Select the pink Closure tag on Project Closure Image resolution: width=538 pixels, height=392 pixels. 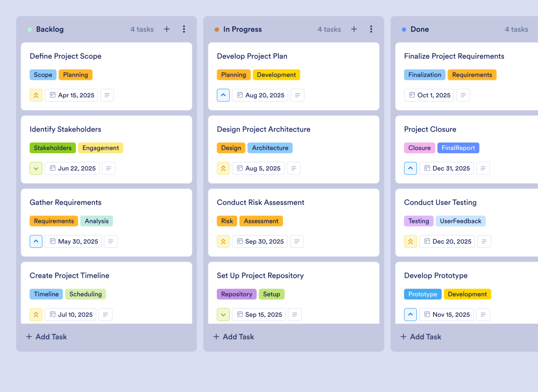pyautogui.click(x=420, y=148)
